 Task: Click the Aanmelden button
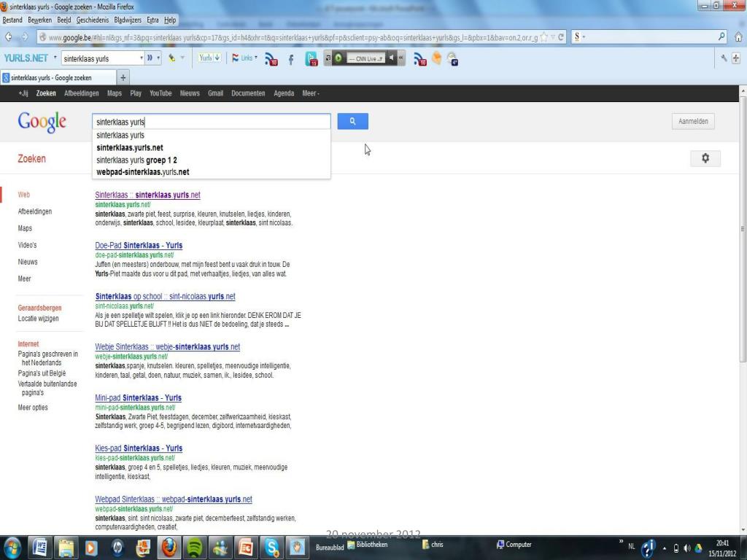[x=693, y=122]
